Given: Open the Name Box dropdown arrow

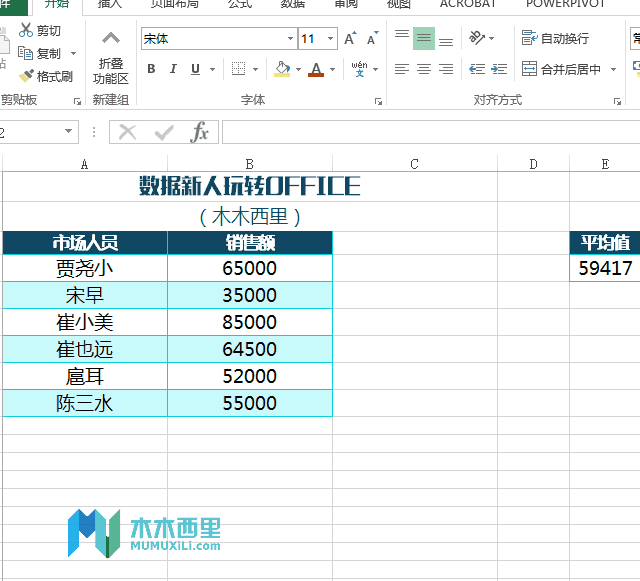Looking at the screenshot, I should click(x=69, y=131).
